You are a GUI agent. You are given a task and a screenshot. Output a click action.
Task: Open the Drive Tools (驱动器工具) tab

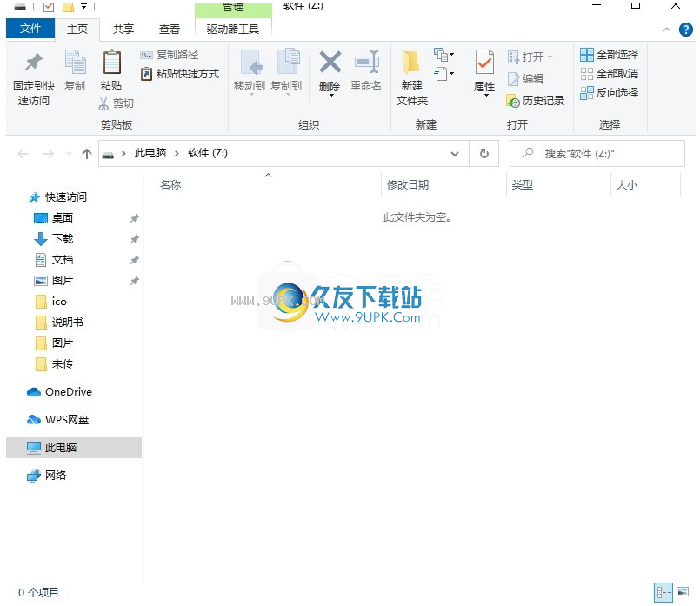pos(233,30)
